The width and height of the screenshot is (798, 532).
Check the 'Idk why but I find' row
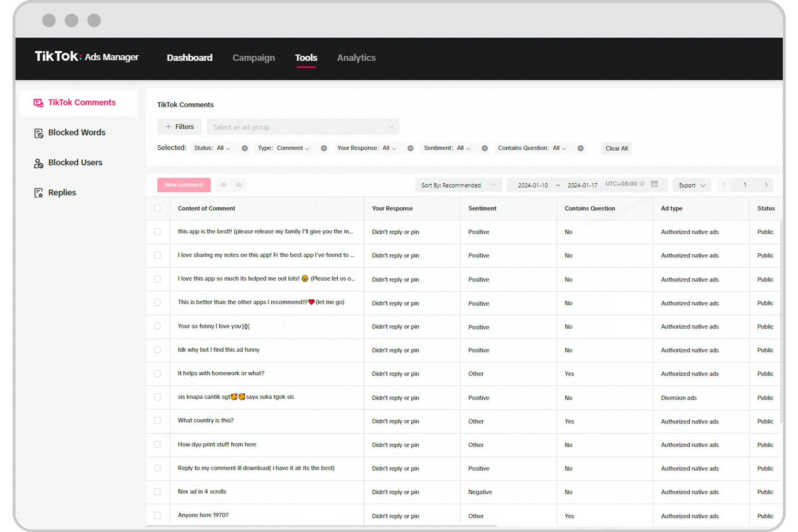(157, 350)
